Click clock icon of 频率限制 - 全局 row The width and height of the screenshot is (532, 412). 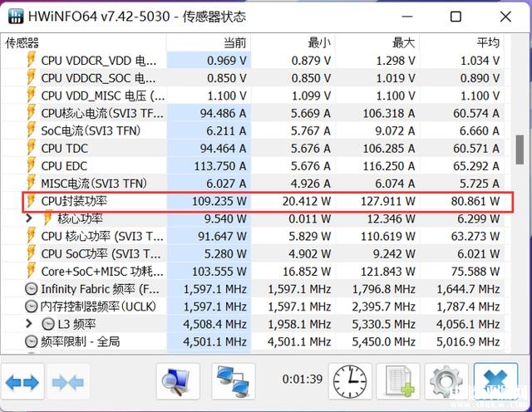coord(32,341)
